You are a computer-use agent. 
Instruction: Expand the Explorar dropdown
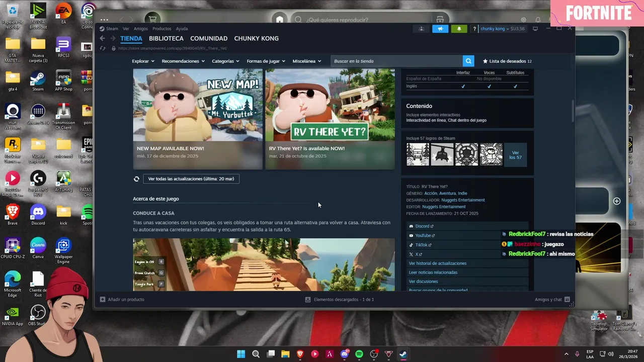point(143,61)
